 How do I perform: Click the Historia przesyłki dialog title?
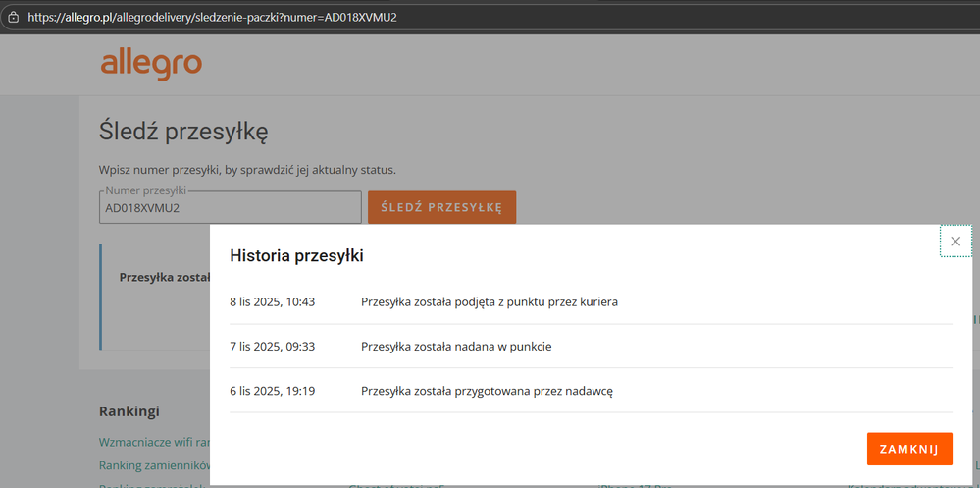[x=296, y=255]
